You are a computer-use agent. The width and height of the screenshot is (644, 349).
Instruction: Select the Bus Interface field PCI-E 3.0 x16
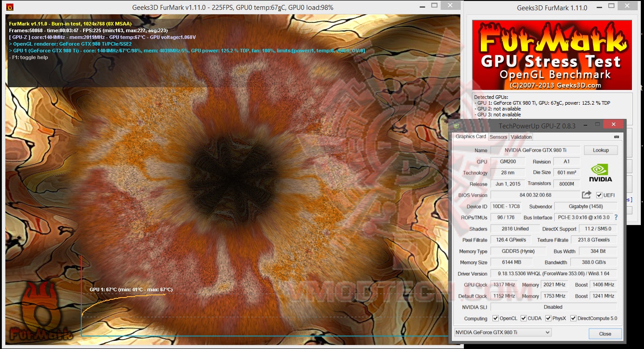(x=583, y=217)
